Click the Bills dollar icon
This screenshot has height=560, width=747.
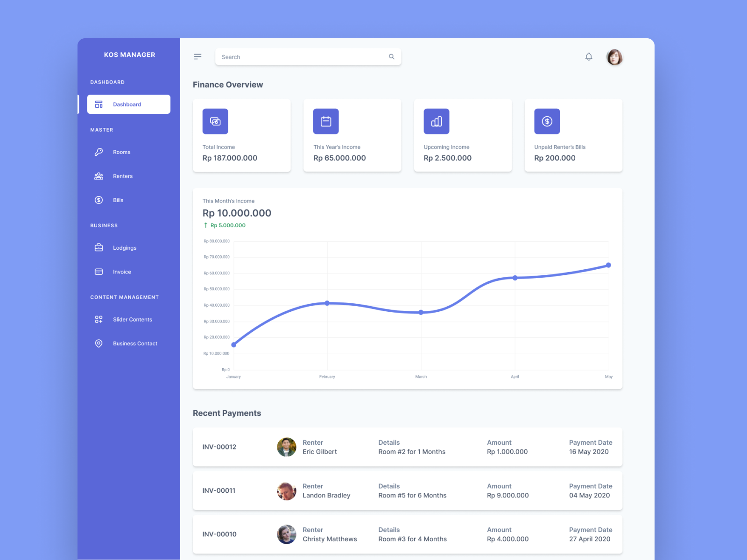pos(99,200)
